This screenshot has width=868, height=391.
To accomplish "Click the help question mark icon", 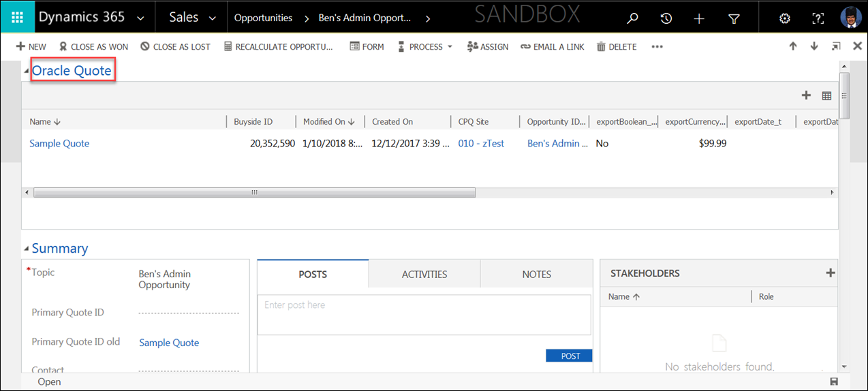I will point(818,19).
